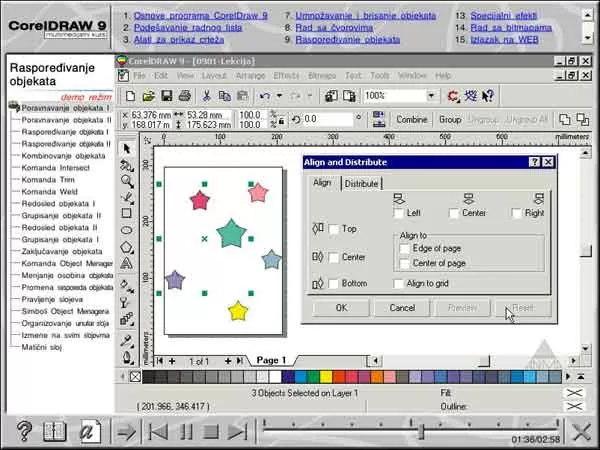
Task: Enable Edge of page option
Action: (404, 249)
